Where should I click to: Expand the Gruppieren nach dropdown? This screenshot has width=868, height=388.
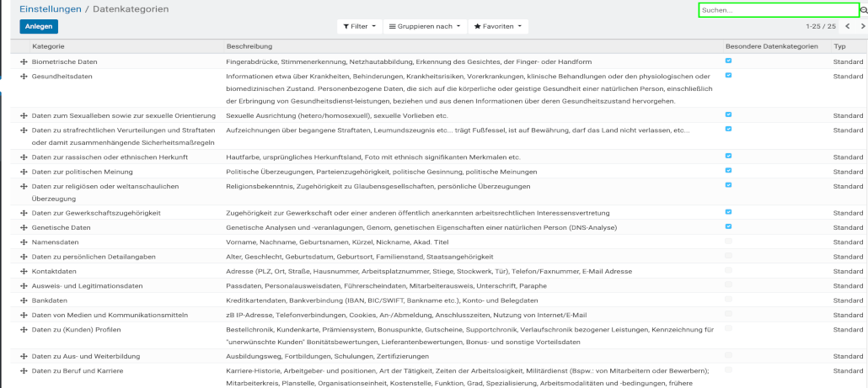point(424,27)
